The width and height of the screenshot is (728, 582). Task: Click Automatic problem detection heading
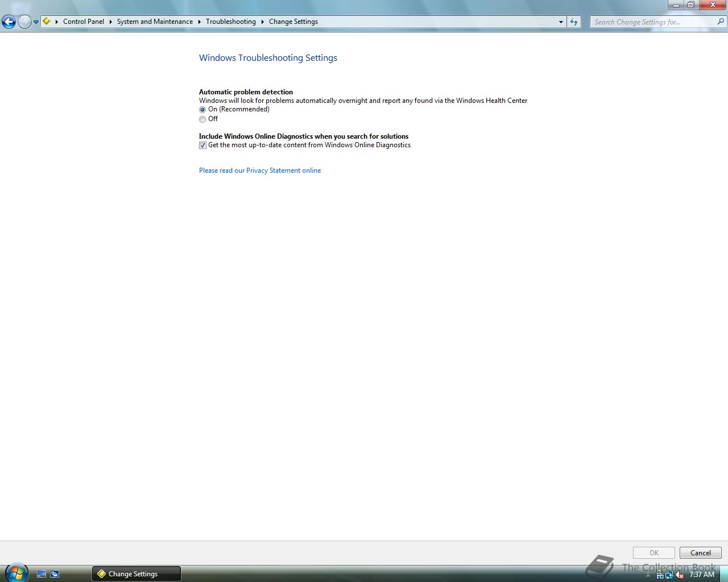click(x=246, y=92)
